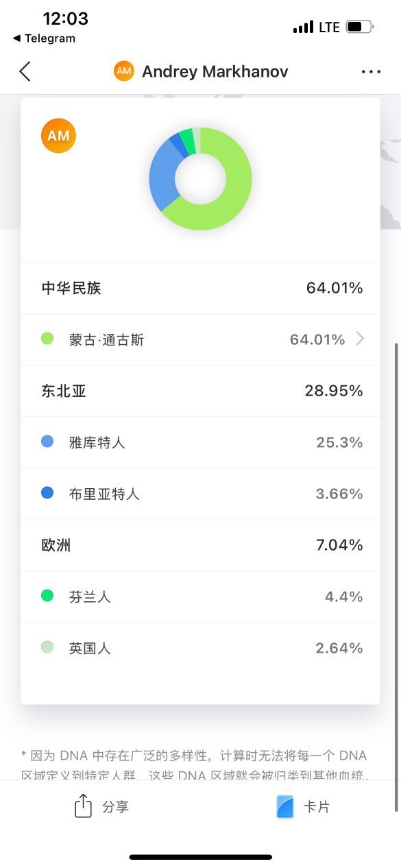Tap the blue card icon
The height and width of the screenshot is (868, 401).
pyautogui.click(x=285, y=806)
